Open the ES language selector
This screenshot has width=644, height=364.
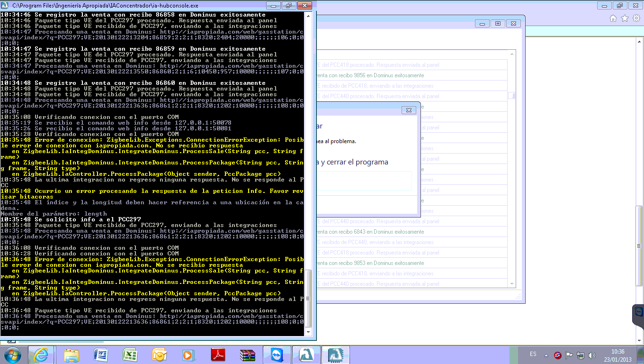click(533, 355)
